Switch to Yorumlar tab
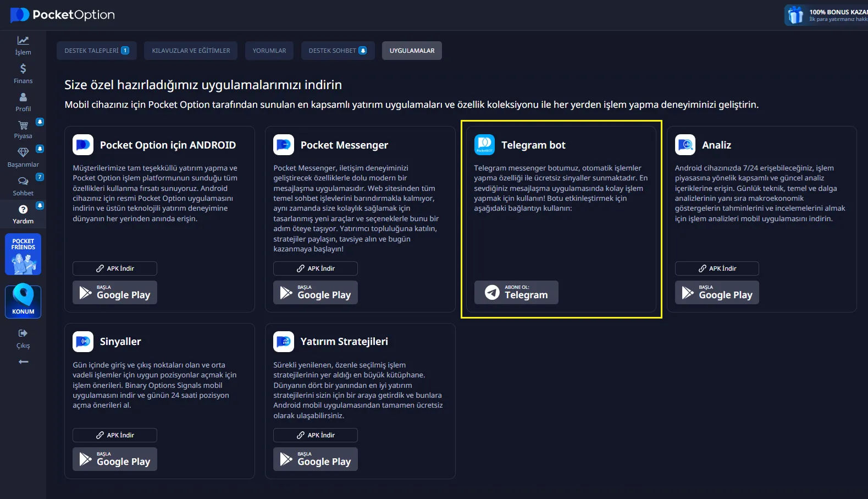 pos(269,51)
